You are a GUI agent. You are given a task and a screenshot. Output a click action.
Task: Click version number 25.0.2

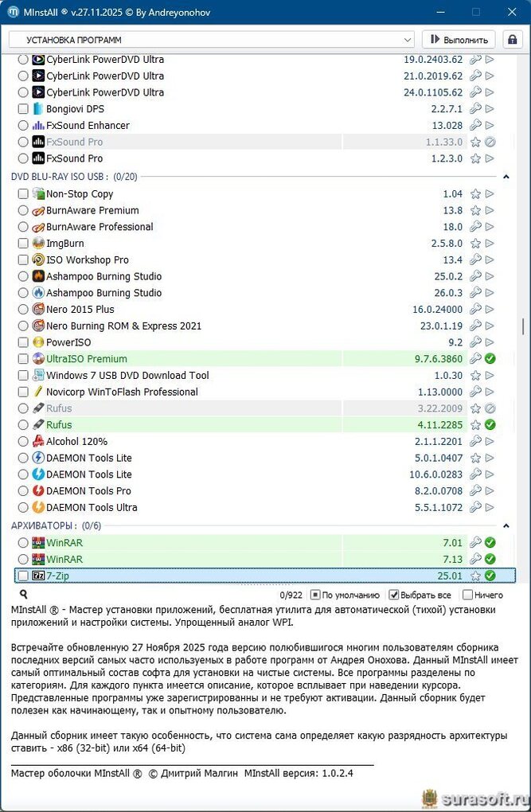pyautogui.click(x=448, y=276)
